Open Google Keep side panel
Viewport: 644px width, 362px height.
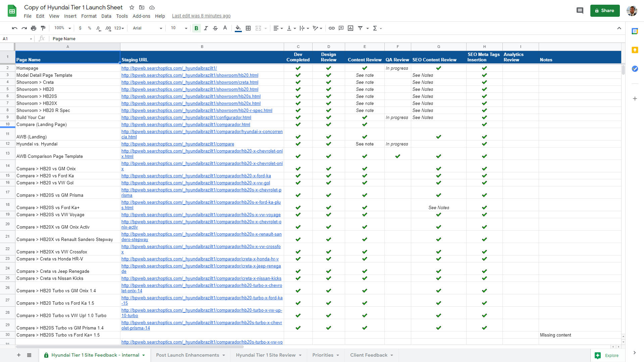pyautogui.click(x=635, y=50)
